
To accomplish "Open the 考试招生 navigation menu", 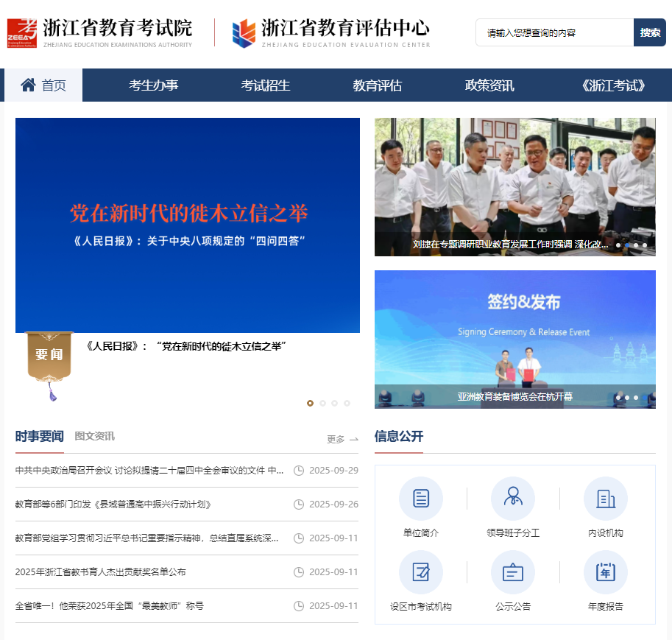I will point(266,85).
